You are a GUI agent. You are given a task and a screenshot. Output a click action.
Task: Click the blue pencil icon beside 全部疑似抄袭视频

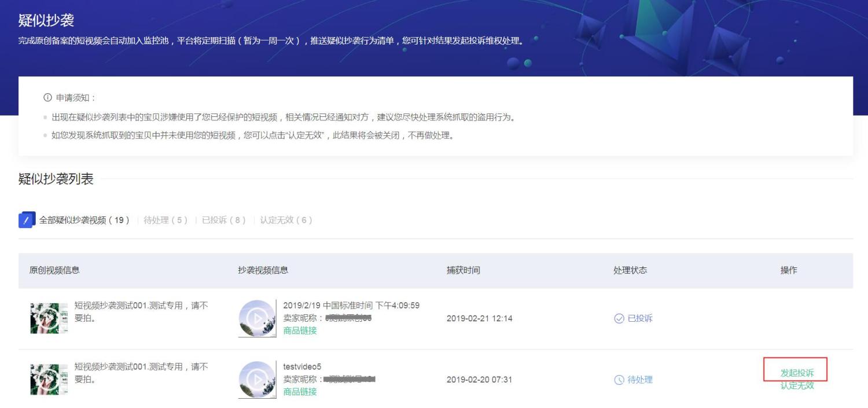pos(27,220)
